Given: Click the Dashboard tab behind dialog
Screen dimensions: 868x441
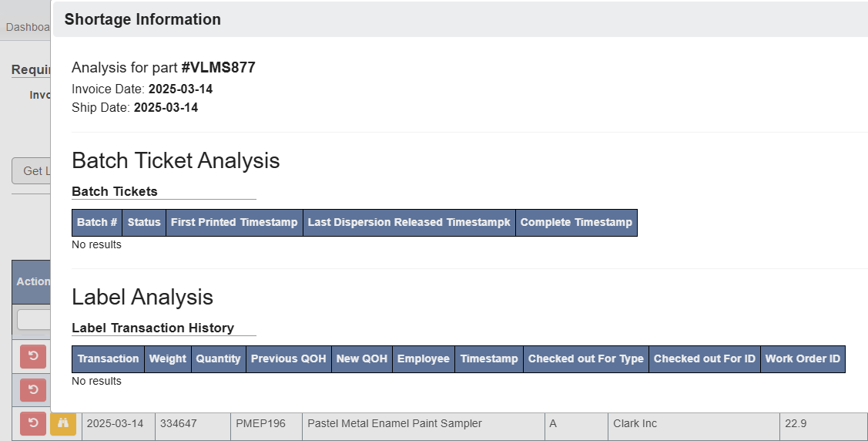Looking at the screenshot, I should tap(28, 27).
